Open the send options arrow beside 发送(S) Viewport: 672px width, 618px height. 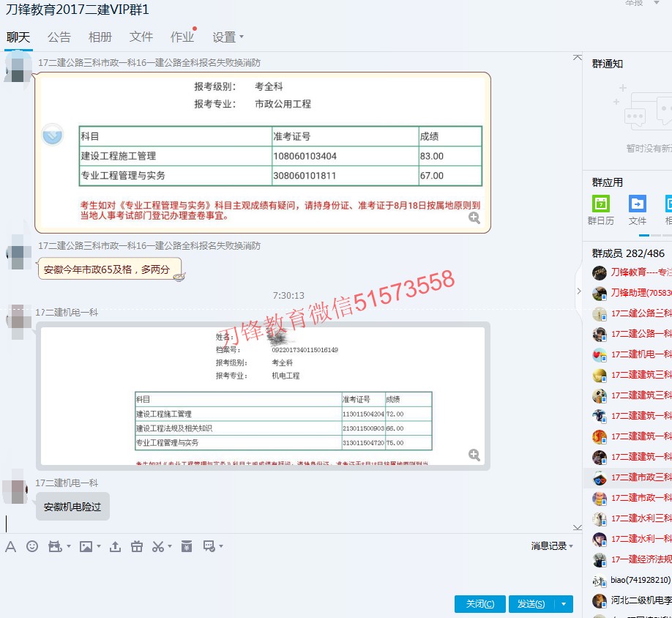(564, 604)
